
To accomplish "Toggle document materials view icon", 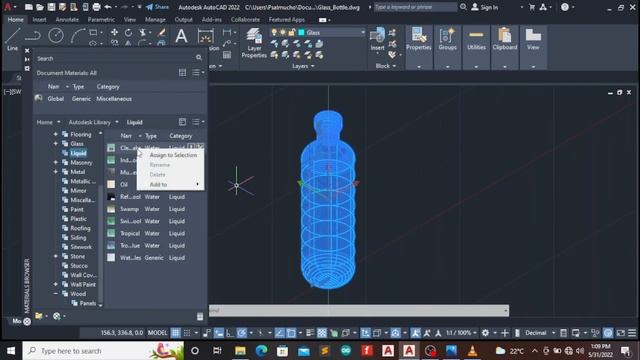I will coord(182,73).
